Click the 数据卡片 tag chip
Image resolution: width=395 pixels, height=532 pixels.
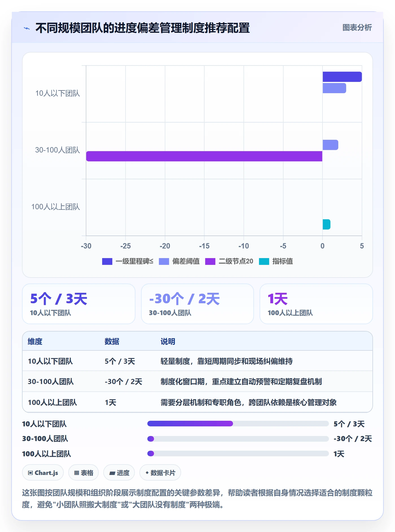[160, 473]
